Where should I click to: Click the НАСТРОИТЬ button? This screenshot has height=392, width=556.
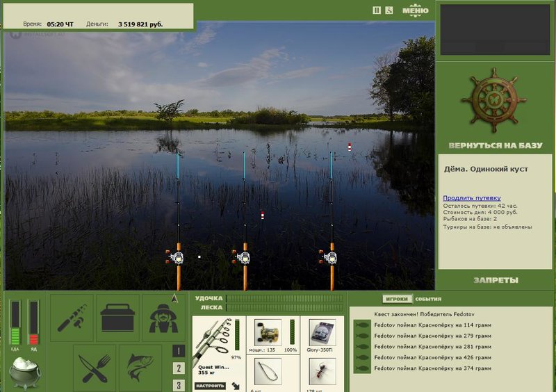coord(211,386)
